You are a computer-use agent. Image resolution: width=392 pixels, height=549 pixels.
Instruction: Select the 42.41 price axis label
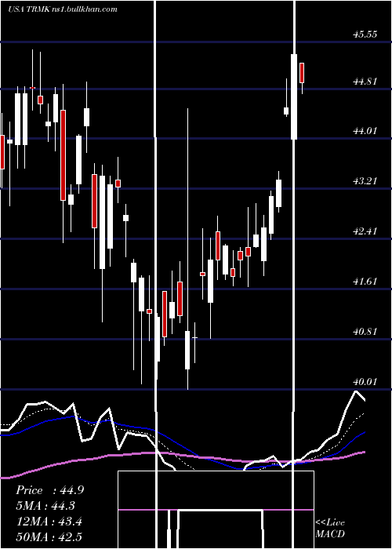click(x=365, y=231)
